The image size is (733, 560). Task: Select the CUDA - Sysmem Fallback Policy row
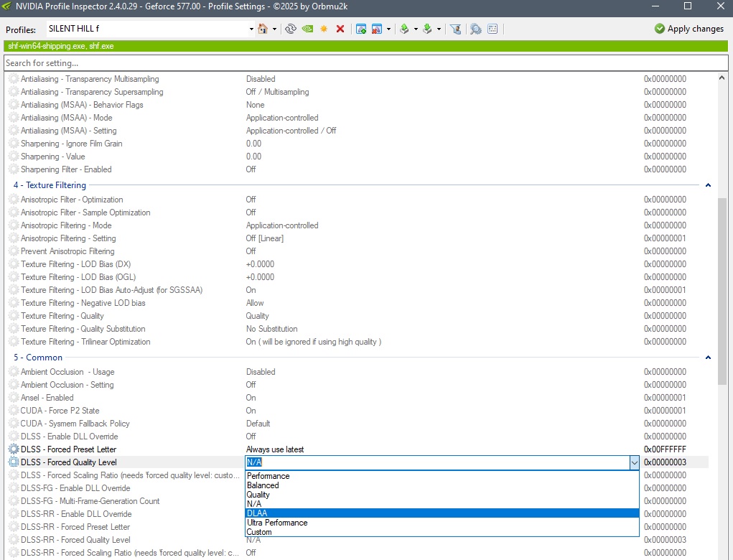(358, 424)
